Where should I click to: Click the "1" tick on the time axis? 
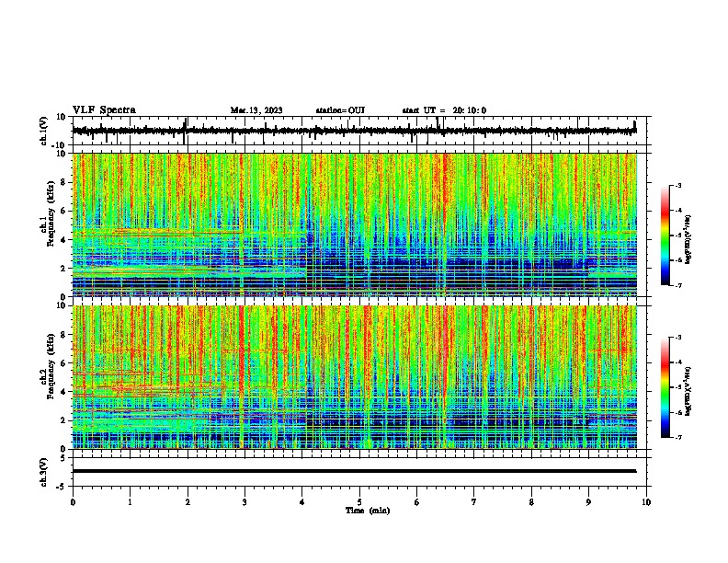130,502
